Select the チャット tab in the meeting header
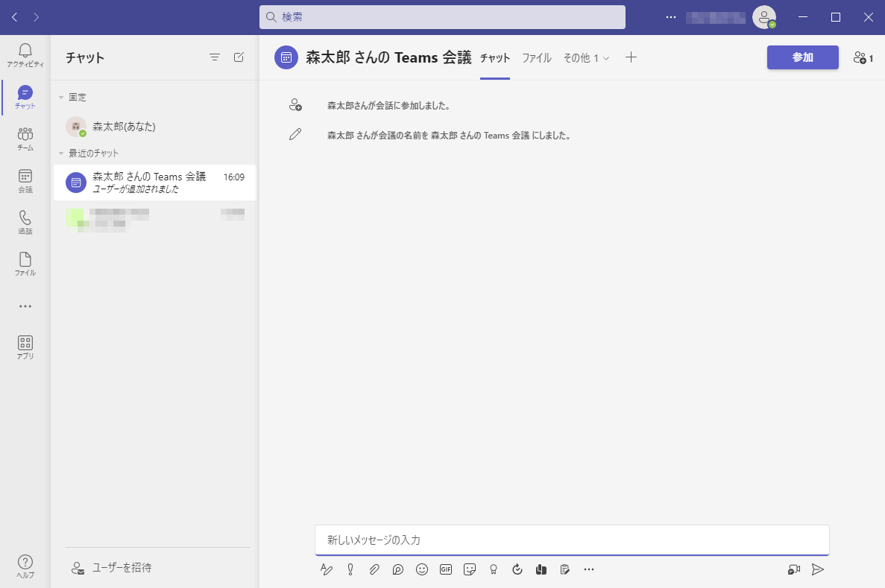The height and width of the screenshot is (588, 885). 494,57
